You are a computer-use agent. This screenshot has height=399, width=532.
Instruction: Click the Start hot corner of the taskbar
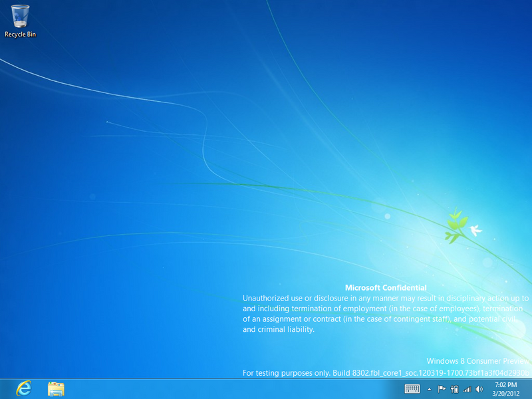[x=2, y=397]
